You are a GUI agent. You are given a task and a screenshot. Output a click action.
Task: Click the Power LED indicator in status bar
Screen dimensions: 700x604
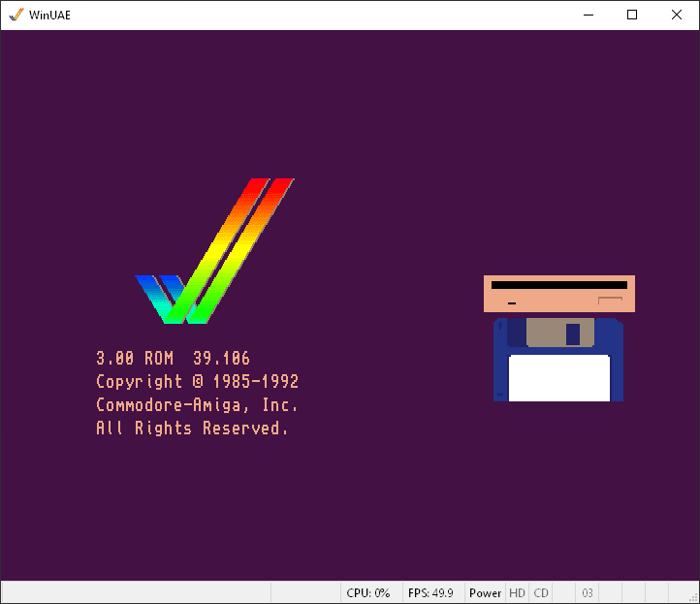click(x=485, y=592)
